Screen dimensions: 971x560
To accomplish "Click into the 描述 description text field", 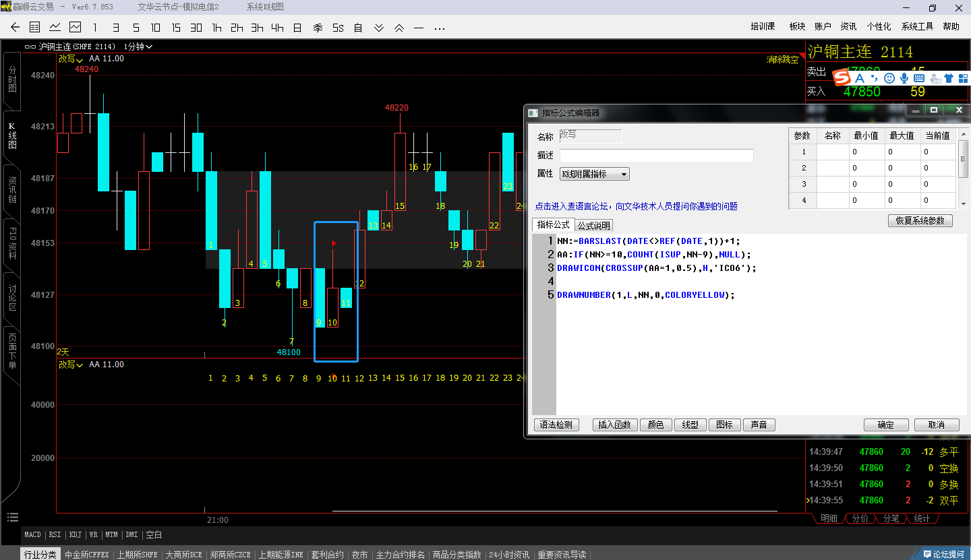I will click(x=656, y=156).
